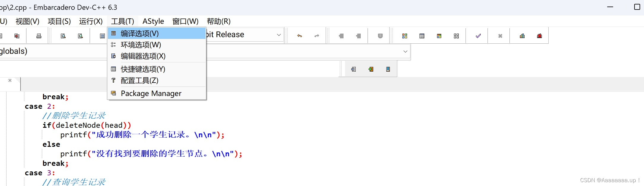
Task: Expand the class members dropdown arrow
Action: [405, 51]
